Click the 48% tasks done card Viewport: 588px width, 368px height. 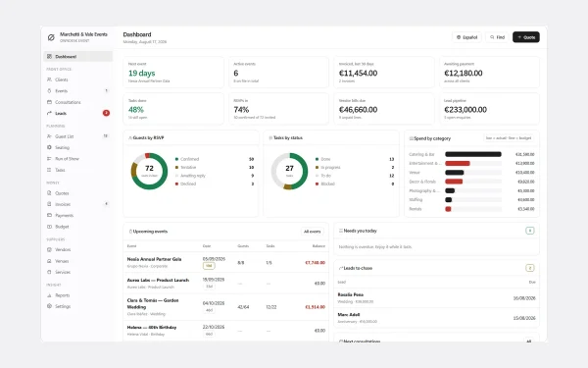point(173,109)
